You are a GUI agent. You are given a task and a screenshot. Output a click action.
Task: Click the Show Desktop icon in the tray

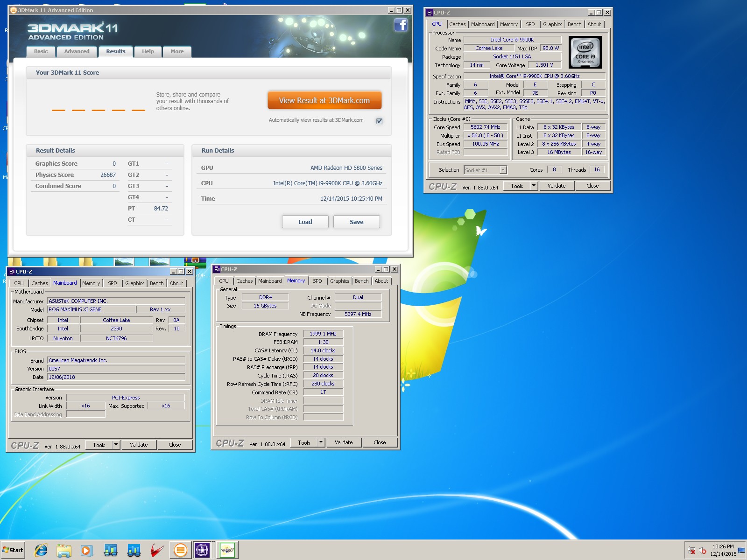[741, 551]
